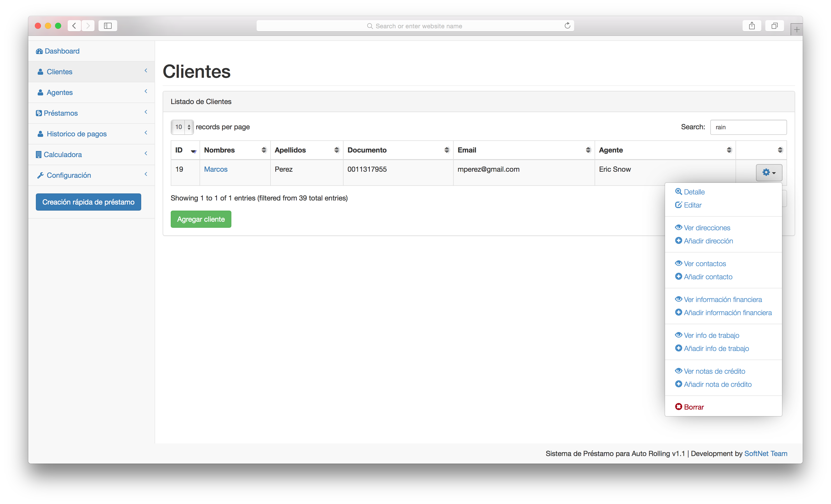Click the Safari share icon
The height and width of the screenshot is (504, 831).
click(752, 26)
